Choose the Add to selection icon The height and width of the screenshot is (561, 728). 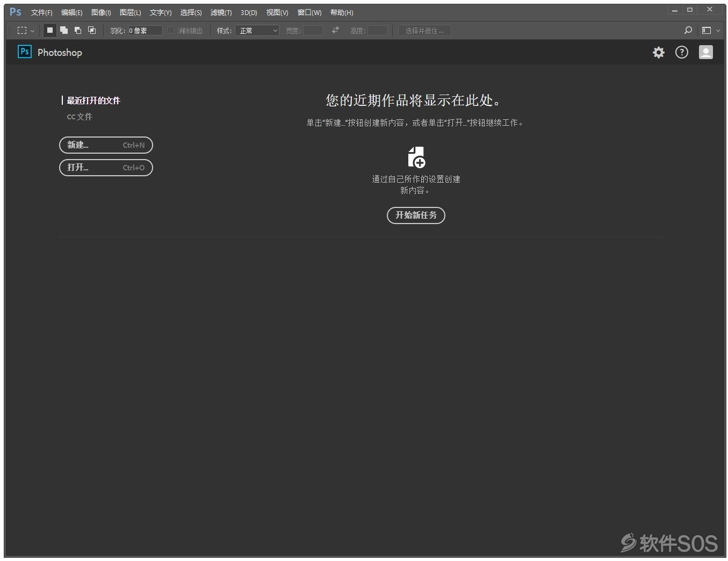[64, 31]
